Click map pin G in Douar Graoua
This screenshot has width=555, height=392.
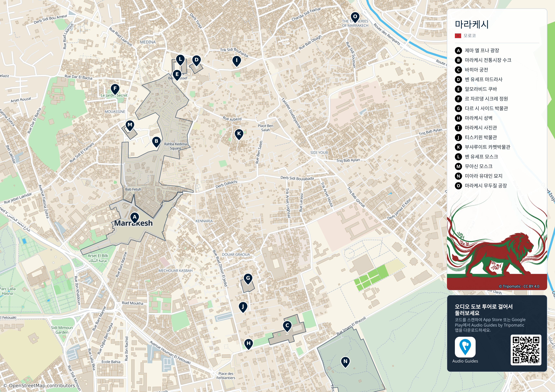click(248, 279)
